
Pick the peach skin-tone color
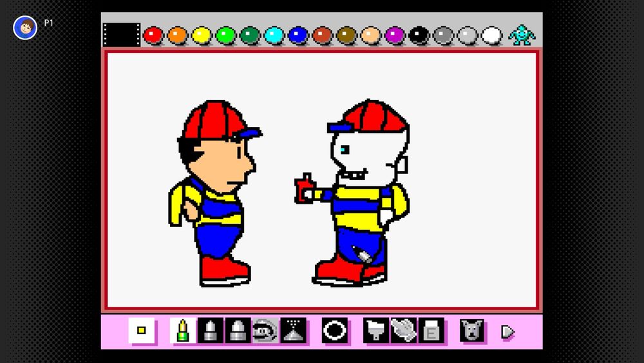point(371,35)
